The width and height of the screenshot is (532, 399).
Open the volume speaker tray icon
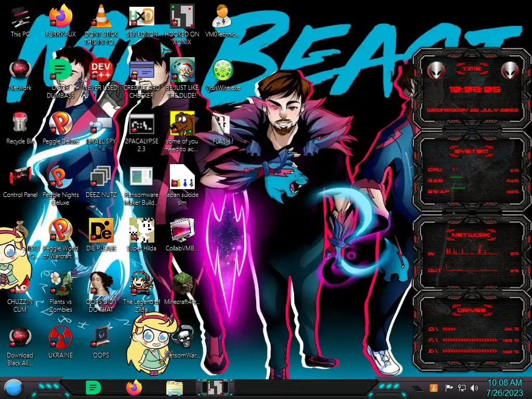pyautogui.click(x=474, y=388)
